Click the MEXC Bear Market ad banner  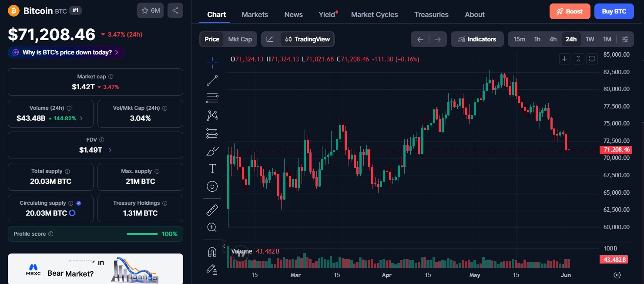point(95,269)
